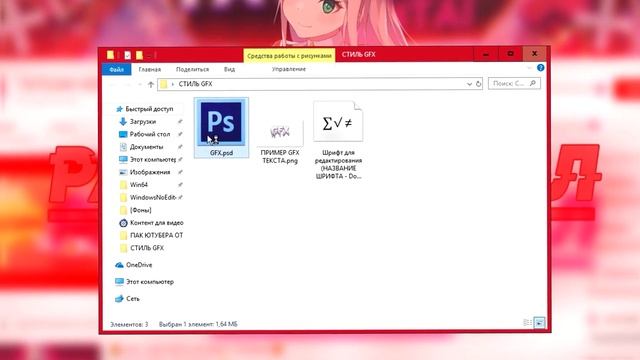Select the Шрифт для редактирования font file
The image size is (640, 360).
pos(338,140)
